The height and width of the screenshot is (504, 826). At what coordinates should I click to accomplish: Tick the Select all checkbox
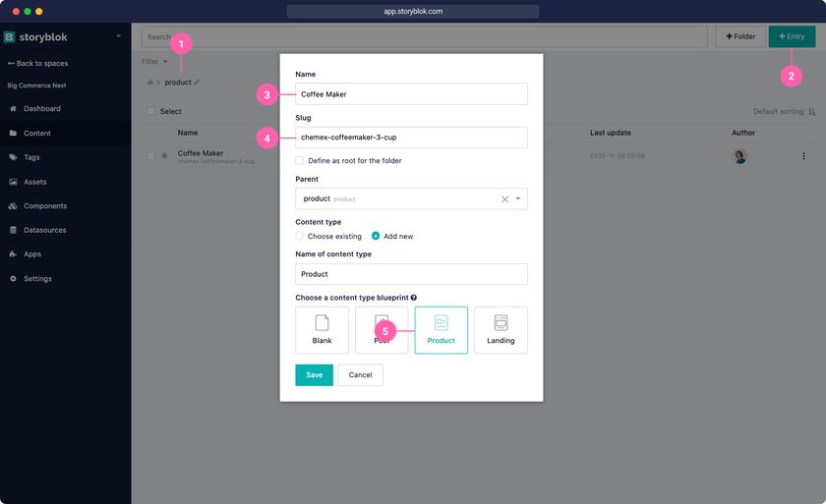pos(151,111)
